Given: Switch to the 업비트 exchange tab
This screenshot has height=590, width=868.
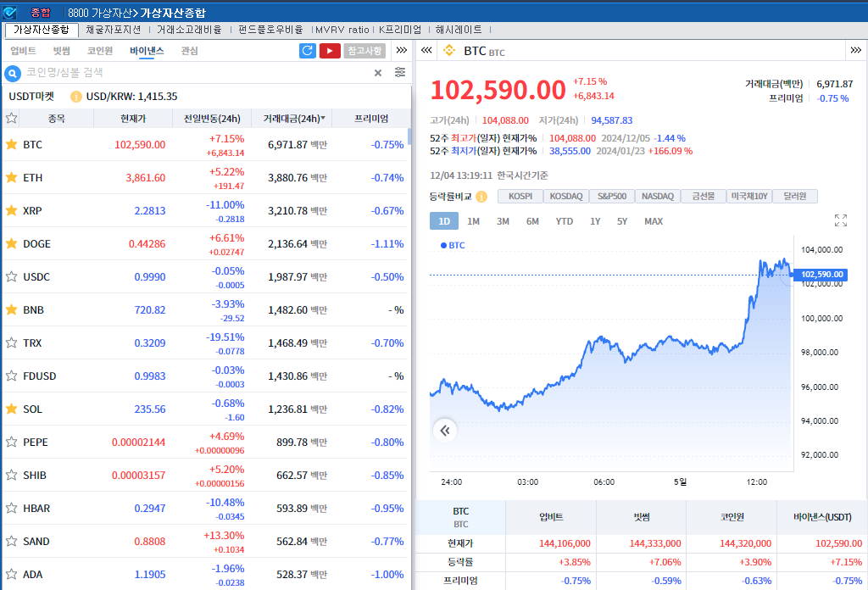Looking at the screenshot, I should [x=23, y=51].
